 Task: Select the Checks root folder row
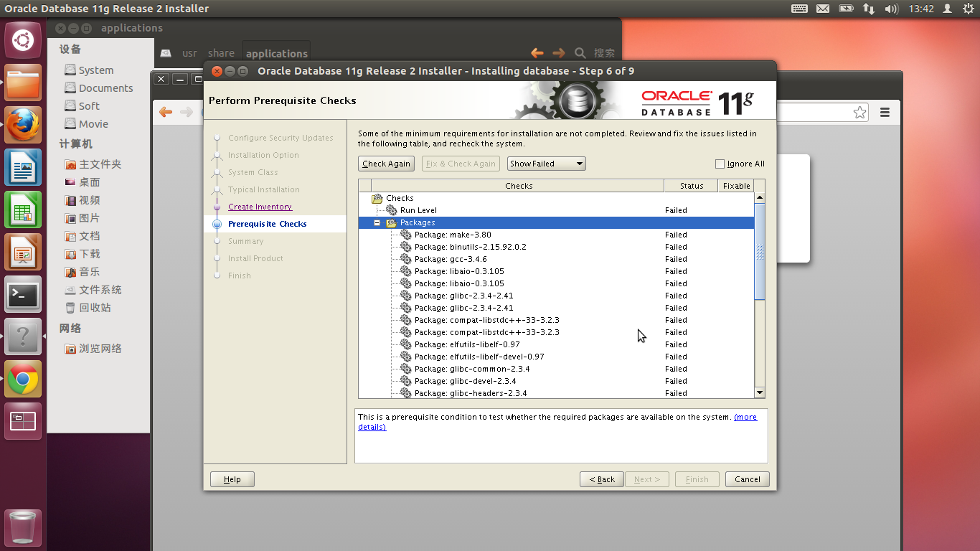(556, 198)
